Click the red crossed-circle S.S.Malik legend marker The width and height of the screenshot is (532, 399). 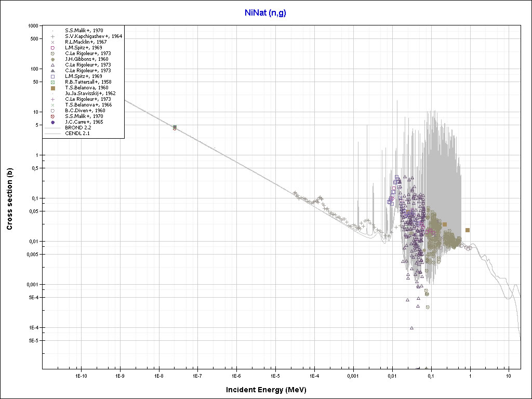(53, 116)
